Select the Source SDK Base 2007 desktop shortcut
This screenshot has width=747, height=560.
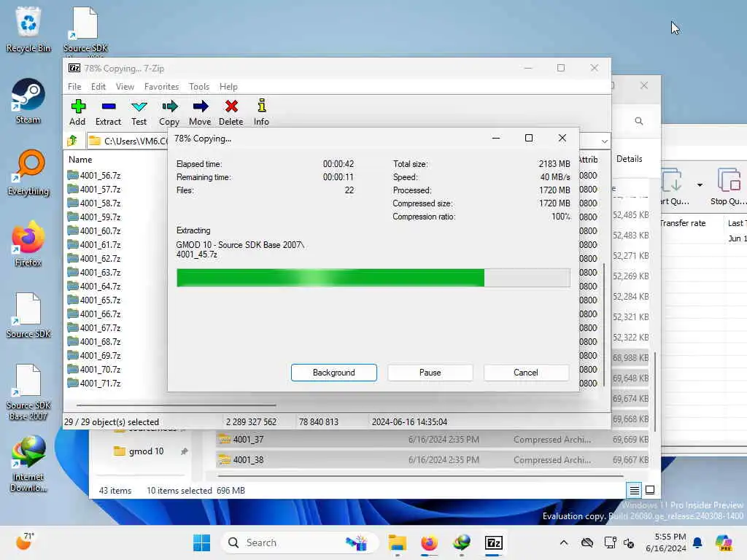(28, 392)
